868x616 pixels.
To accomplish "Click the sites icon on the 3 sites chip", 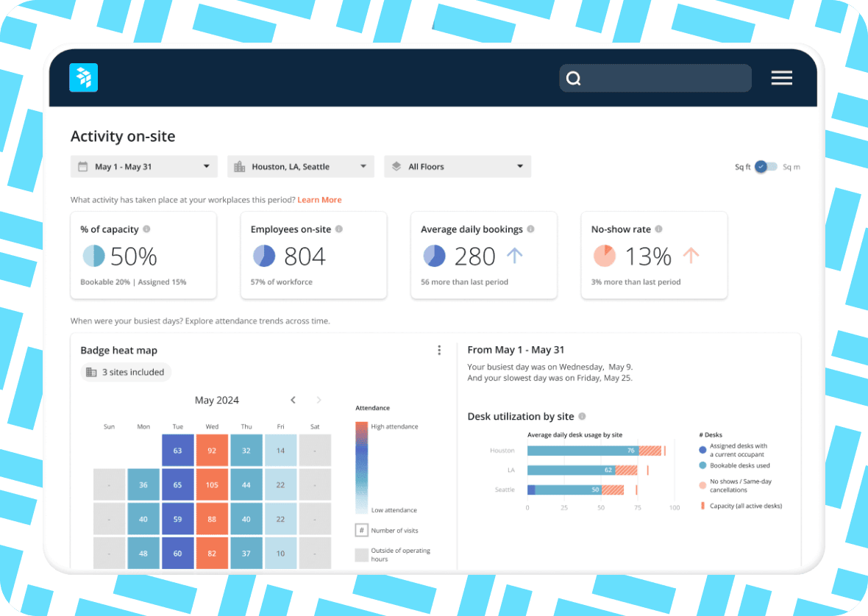I will [90, 372].
